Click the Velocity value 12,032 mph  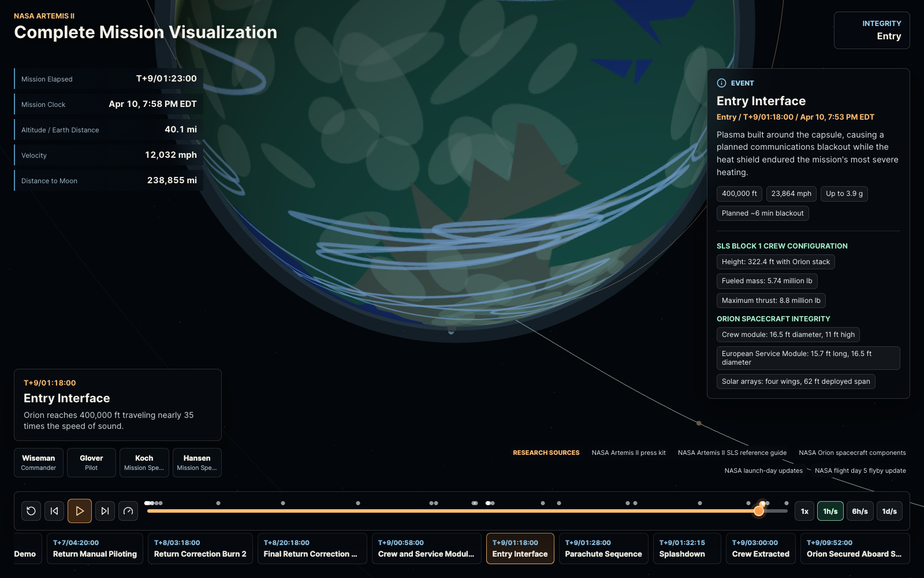(x=171, y=155)
